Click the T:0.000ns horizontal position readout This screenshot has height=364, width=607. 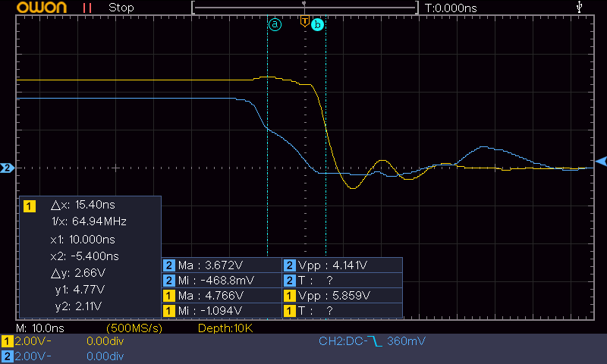(x=451, y=8)
